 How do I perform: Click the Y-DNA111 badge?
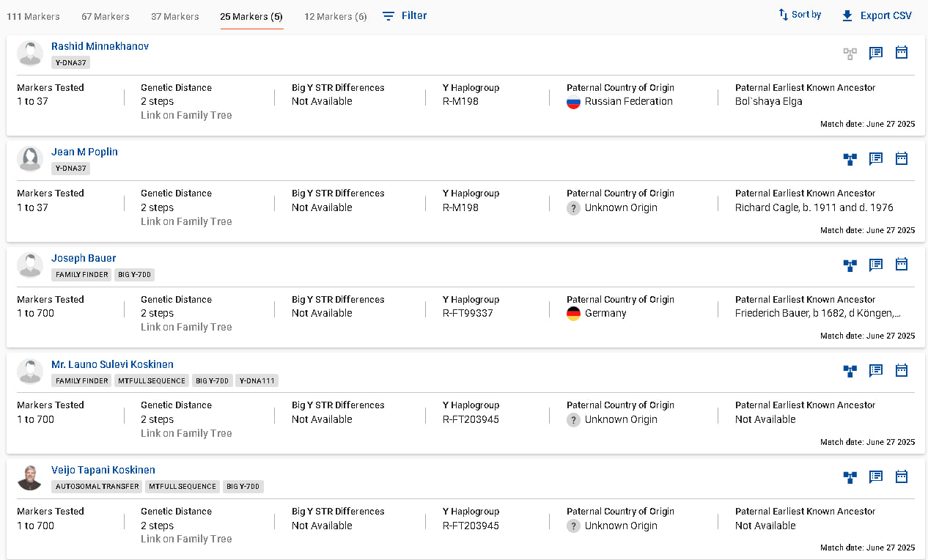coord(257,380)
